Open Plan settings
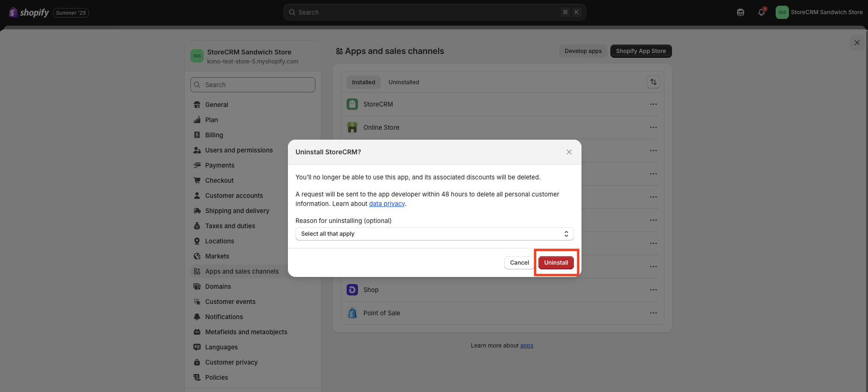 pyautogui.click(x=253, y=120)
